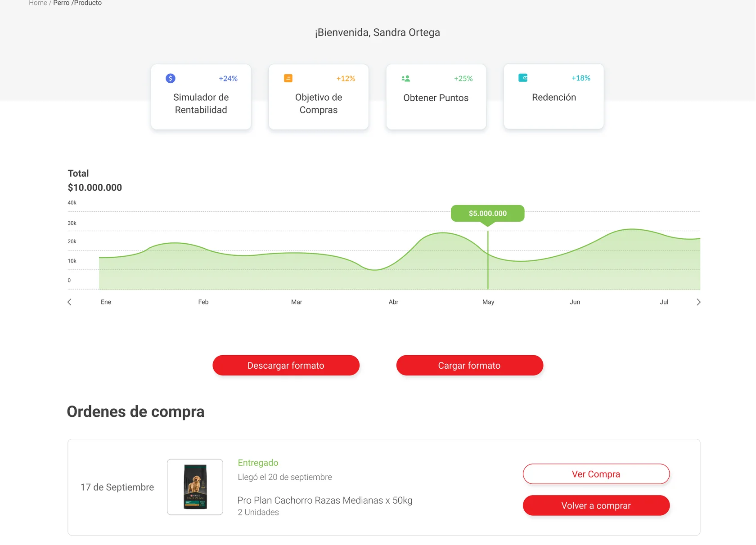Click the green people icon on Obtener Puntos
Image resolution: width=756 pixels, height=545 pixels.
click(405, 78)
